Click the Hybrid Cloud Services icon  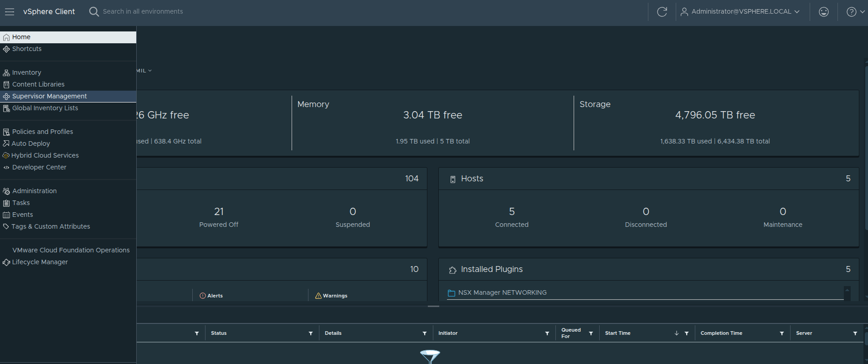point(6,155)
